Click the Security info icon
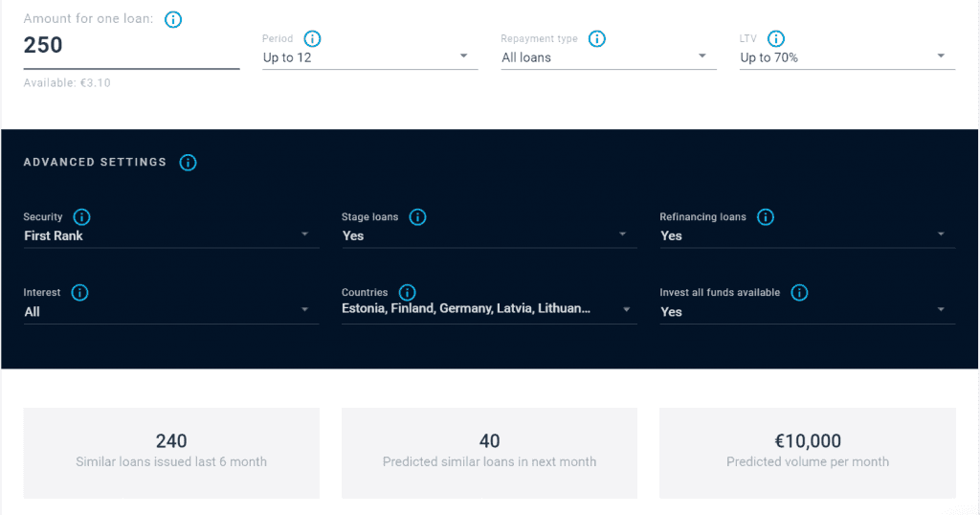980x515 pixels. click(x=81, y=217)
